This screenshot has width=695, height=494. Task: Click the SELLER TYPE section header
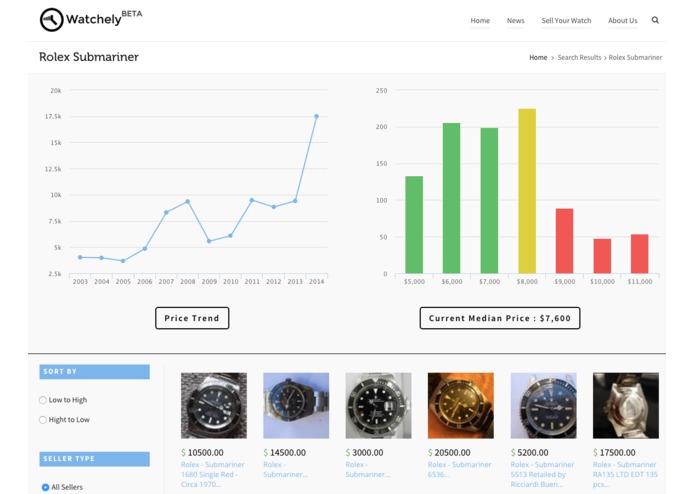(x=94, y=459)
